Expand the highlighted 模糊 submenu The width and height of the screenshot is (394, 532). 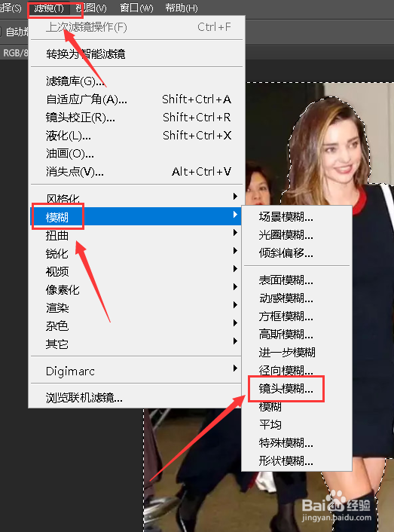point(136,216)
